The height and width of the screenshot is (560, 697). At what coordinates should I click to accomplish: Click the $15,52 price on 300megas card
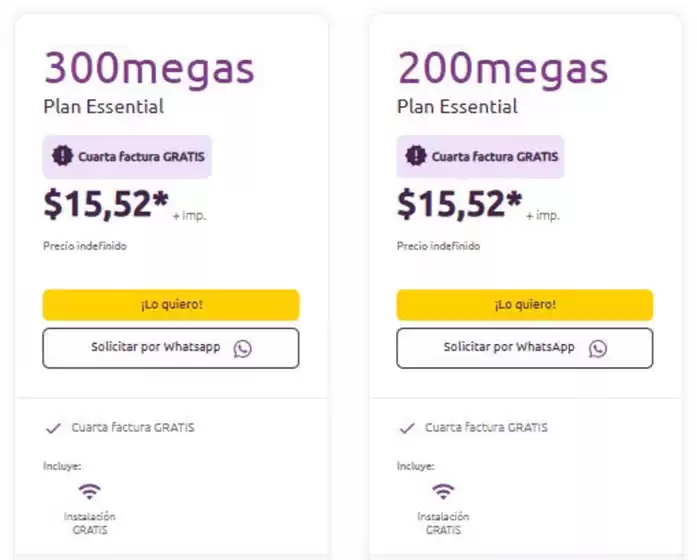[x=106, y=204]
